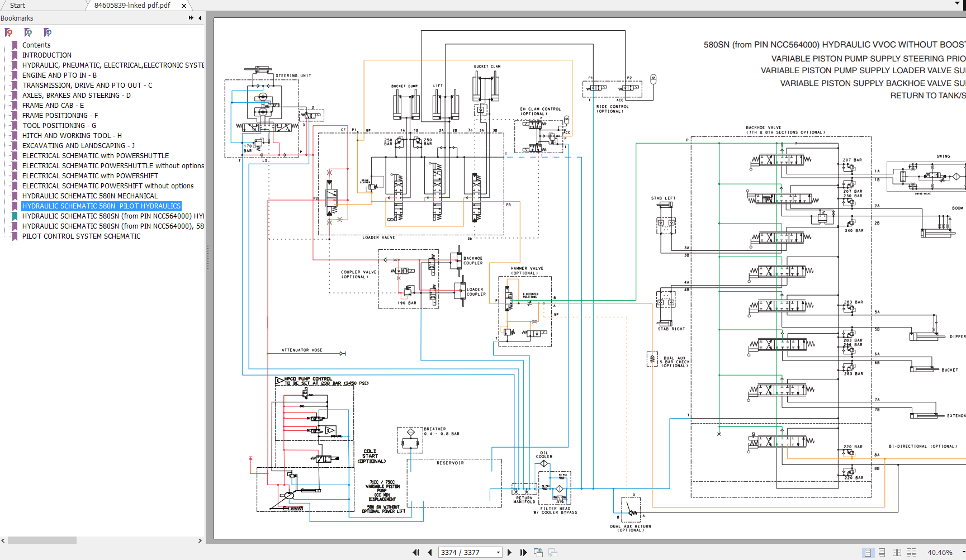Screen dimensions: 966x560
Task: Go to PILOT CONTROL SYSTEM SCHEMATIC
Action: click(82, 236)
